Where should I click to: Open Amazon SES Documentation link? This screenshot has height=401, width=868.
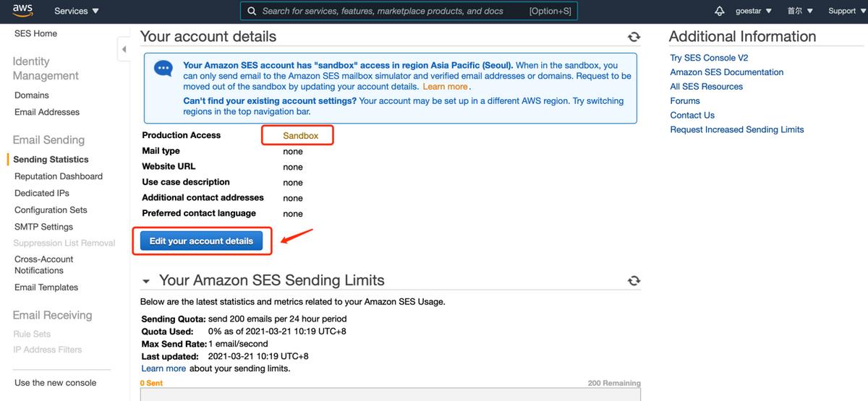pyautogui.click(x=727, y=72)
